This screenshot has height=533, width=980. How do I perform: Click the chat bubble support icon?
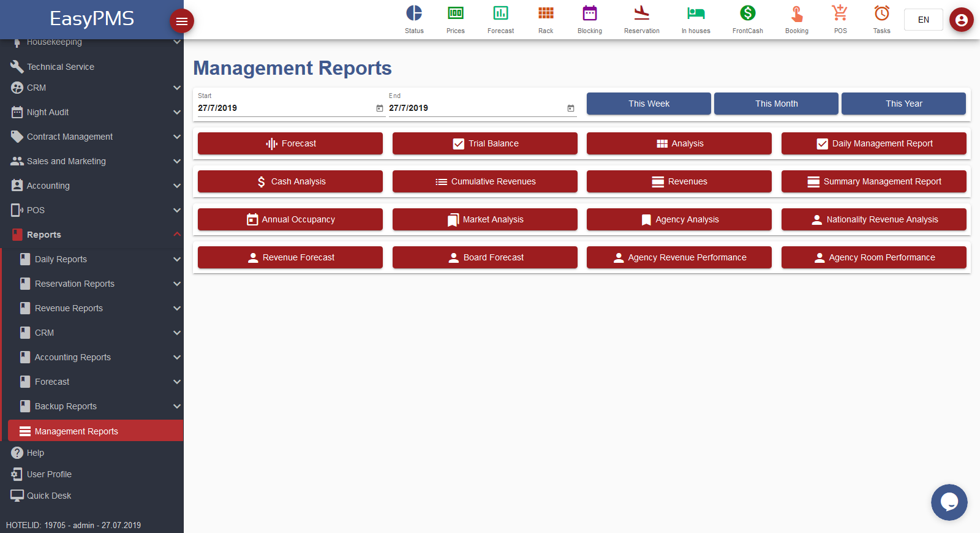click(x=949, y=502)
